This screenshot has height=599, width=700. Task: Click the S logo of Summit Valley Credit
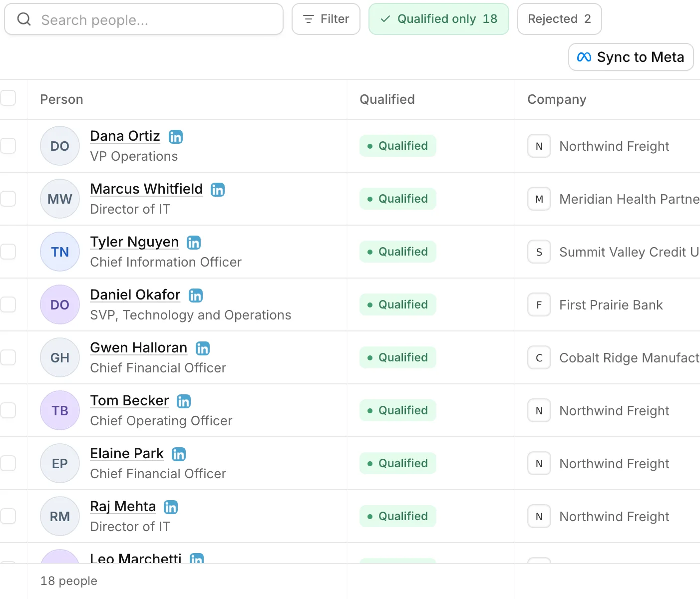pos(539,252)
